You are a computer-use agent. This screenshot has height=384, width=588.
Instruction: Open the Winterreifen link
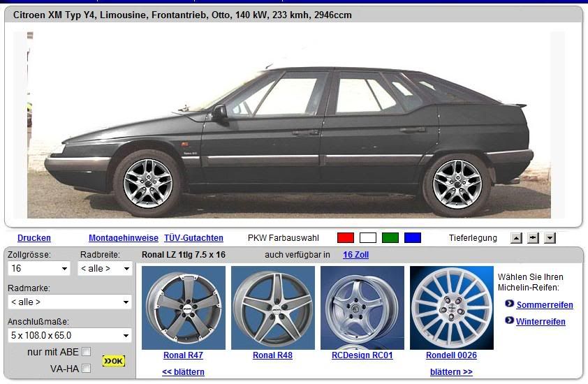[541, 322]
